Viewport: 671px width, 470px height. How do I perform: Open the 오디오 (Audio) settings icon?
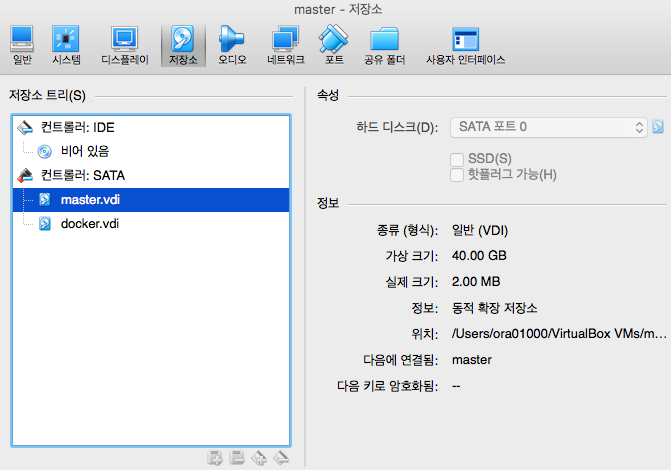click(x=232, y=45)
